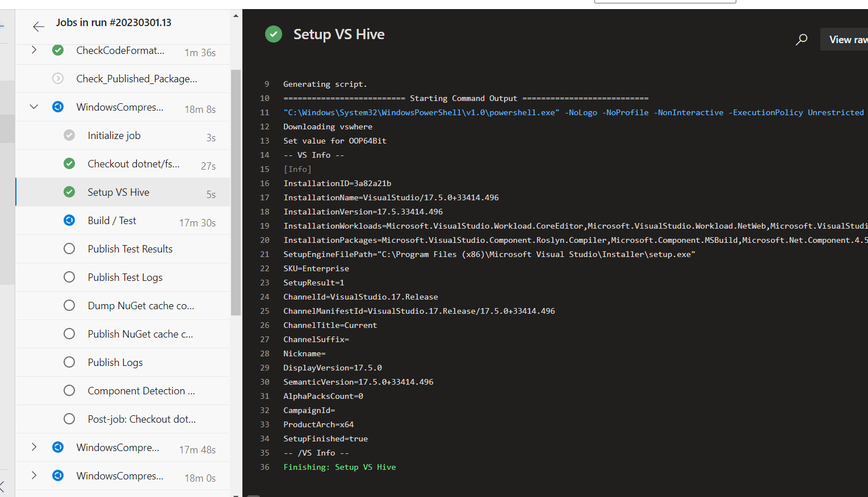Expand the WindowsCompre 17m 48s job
Viewport: 868px width, 497px height.
point(34,447)
